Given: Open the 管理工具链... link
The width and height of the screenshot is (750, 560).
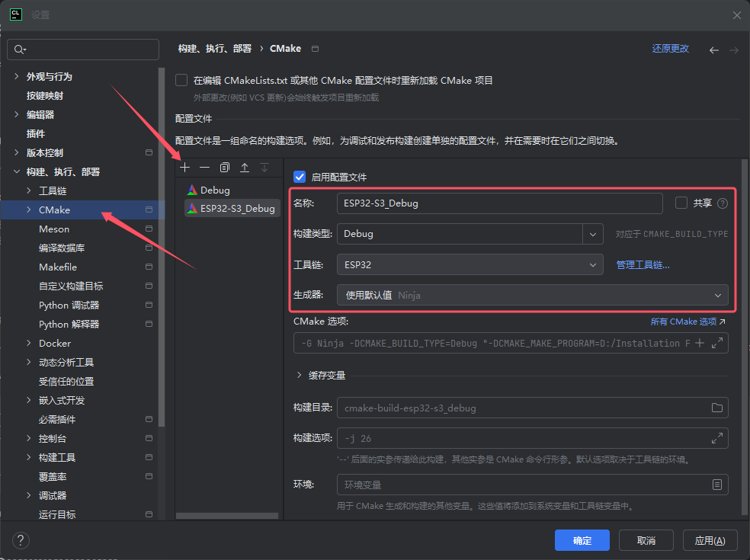Looking at the screenshot, I should pos(643,265).
